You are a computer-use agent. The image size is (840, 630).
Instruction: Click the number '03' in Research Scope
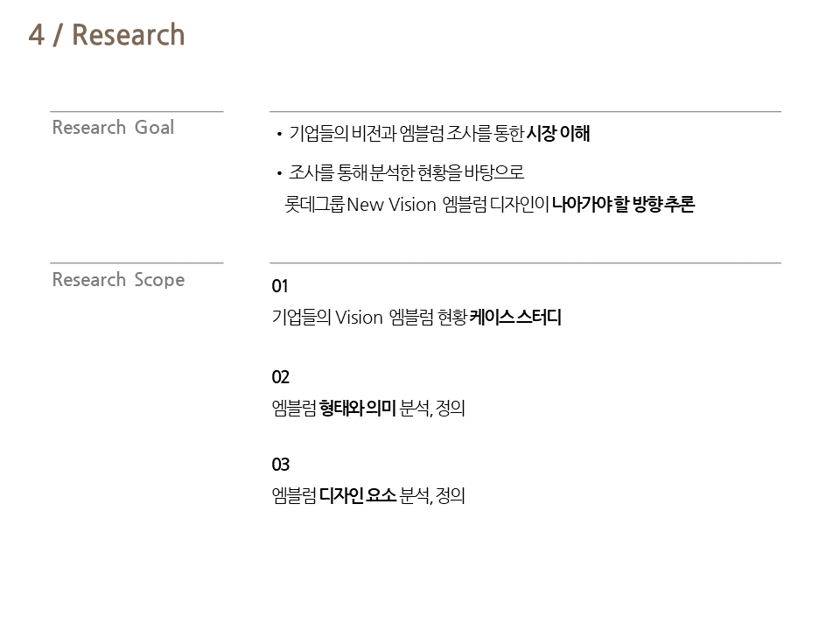coord(280,465)
